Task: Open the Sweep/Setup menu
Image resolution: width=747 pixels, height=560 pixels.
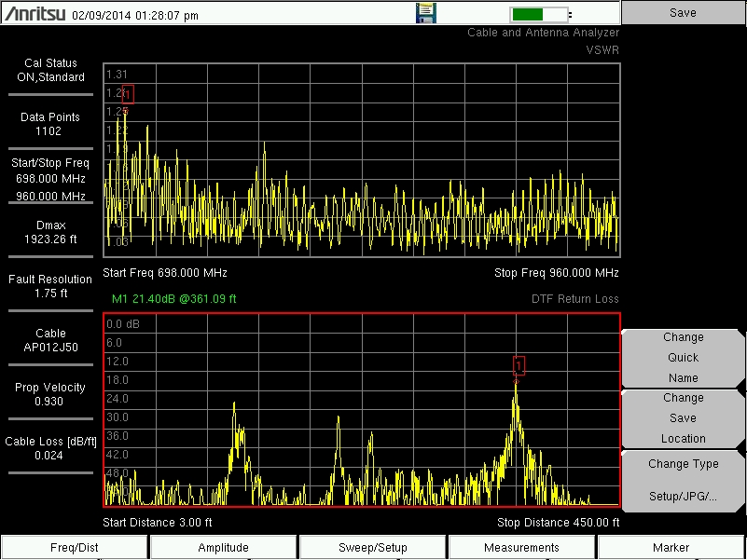Action: pos(373,548)
